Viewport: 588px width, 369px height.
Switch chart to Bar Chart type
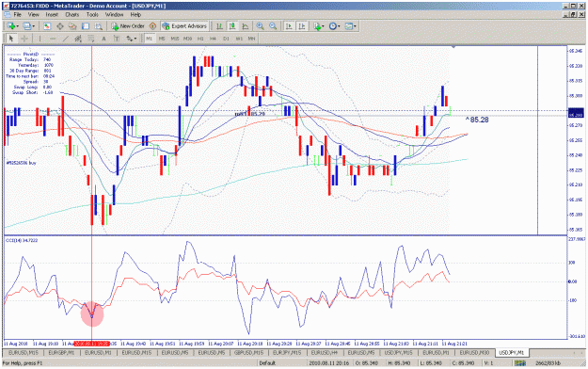click(219, 26)
